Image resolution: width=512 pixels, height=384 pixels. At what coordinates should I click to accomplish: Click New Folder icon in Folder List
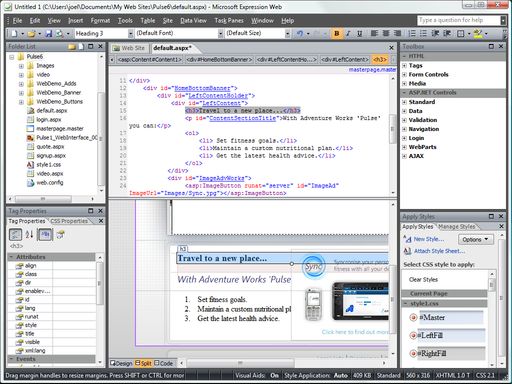point(72,47)
